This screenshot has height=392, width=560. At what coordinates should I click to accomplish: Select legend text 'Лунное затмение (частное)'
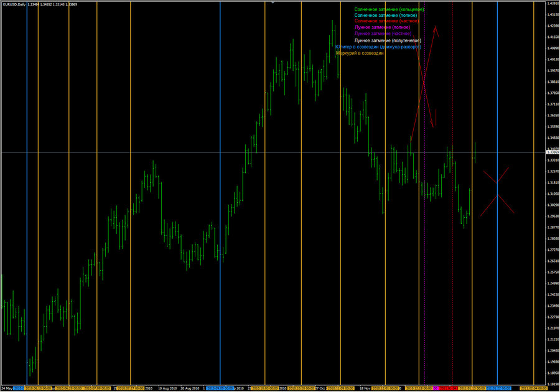coord(383,33)
